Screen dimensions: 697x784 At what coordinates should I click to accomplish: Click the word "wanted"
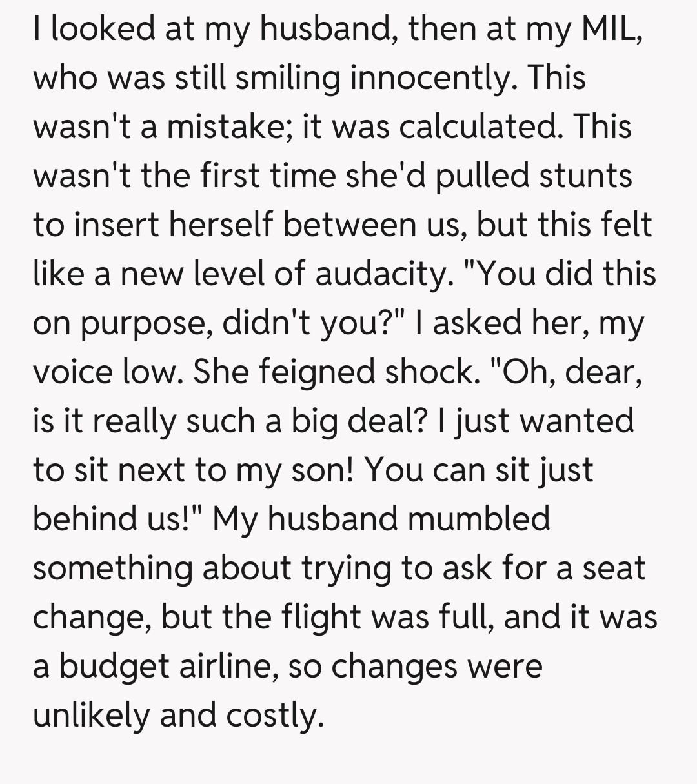coord(576,421)
